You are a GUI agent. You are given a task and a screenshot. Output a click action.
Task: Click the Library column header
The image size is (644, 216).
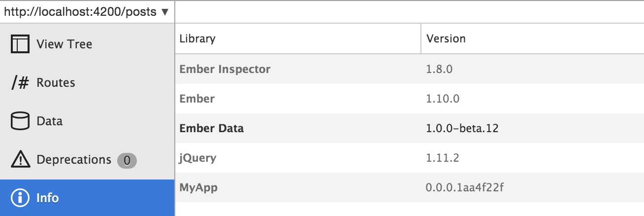tap(197, 38)
